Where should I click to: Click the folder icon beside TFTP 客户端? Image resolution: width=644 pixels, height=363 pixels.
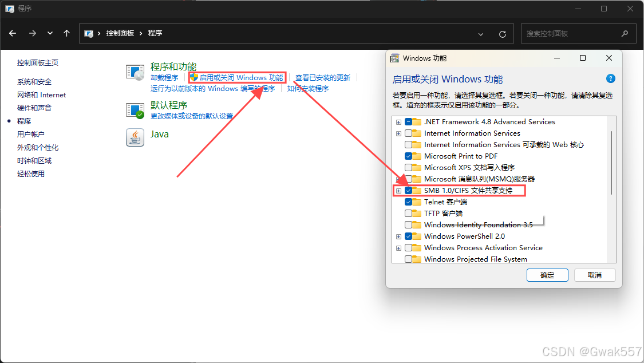(417, 214)
